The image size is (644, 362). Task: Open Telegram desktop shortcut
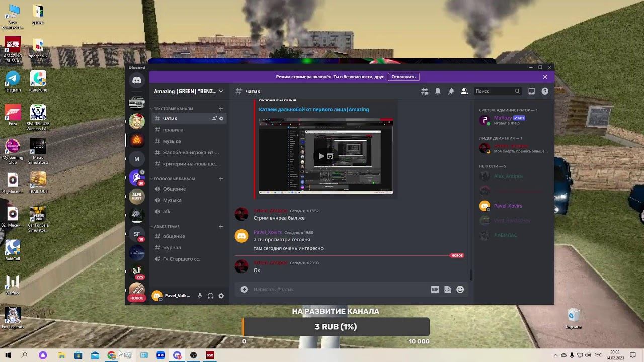pyautogui.click(x=13, y=81)
